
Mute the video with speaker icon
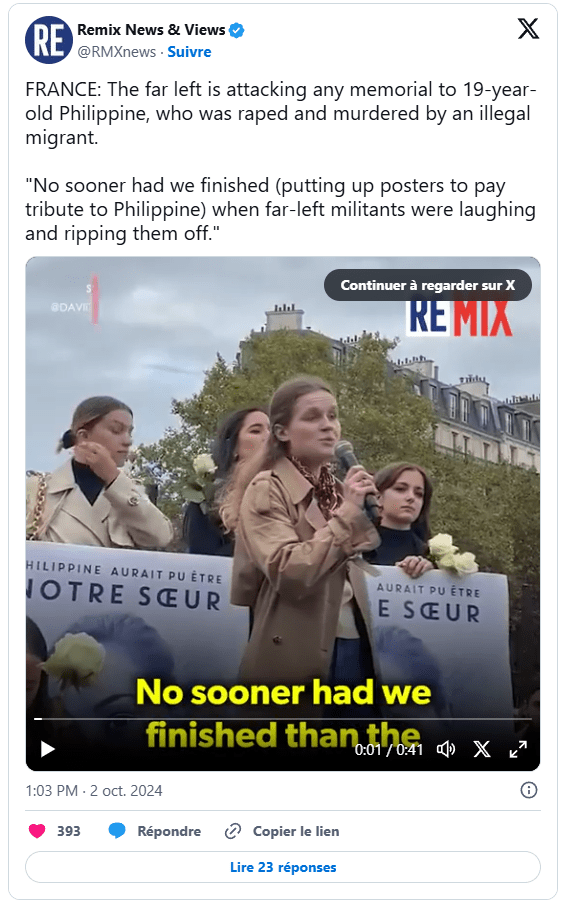tap(446, 750)
